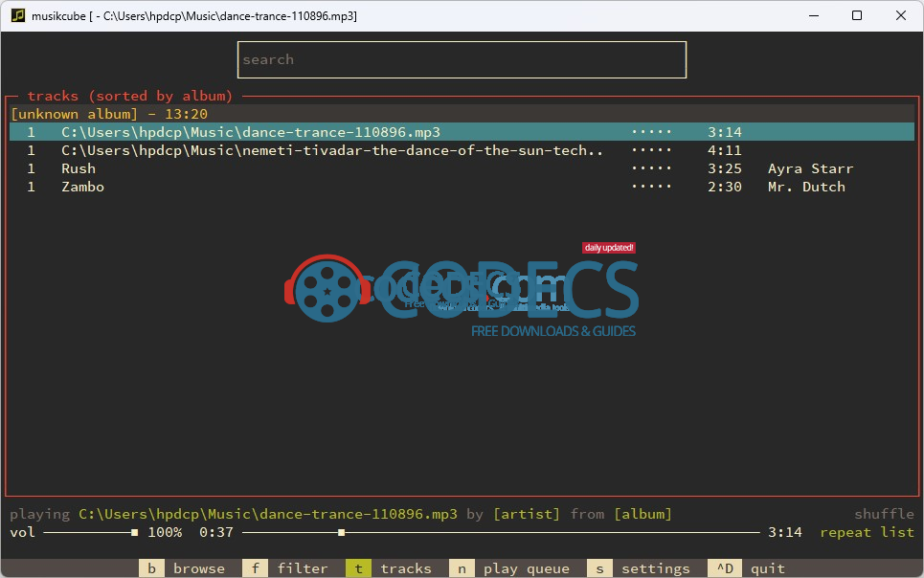Minimize the musikcube window
This screenshot has height=578, width=924.
pos(814,15)
